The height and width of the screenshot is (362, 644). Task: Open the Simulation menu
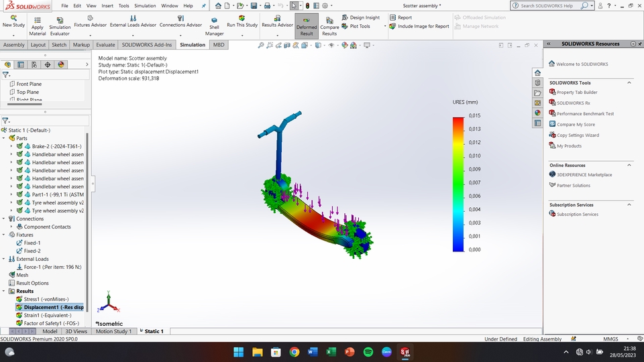click(145, 6)
